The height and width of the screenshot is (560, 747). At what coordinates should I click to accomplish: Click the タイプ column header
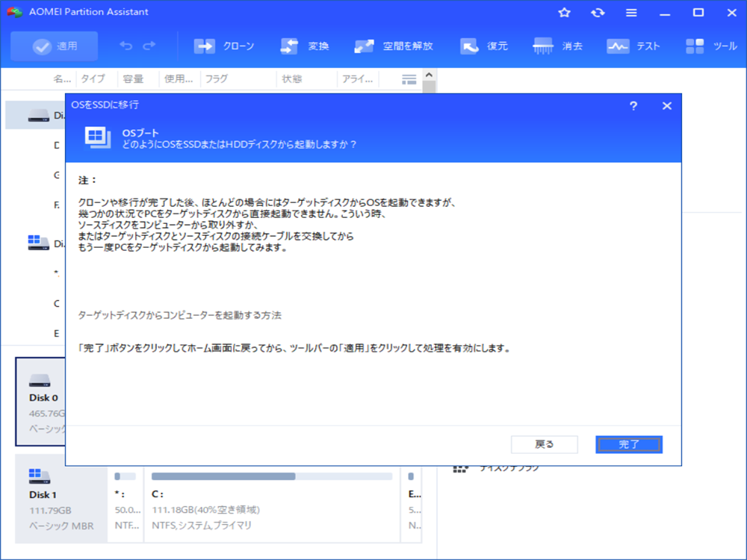[x=93, y=78]
